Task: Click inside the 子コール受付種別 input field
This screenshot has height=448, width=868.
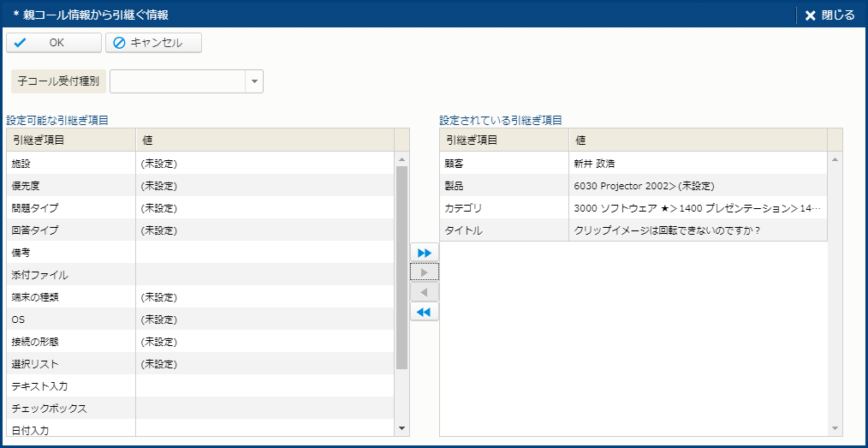Action: [177, 81]
